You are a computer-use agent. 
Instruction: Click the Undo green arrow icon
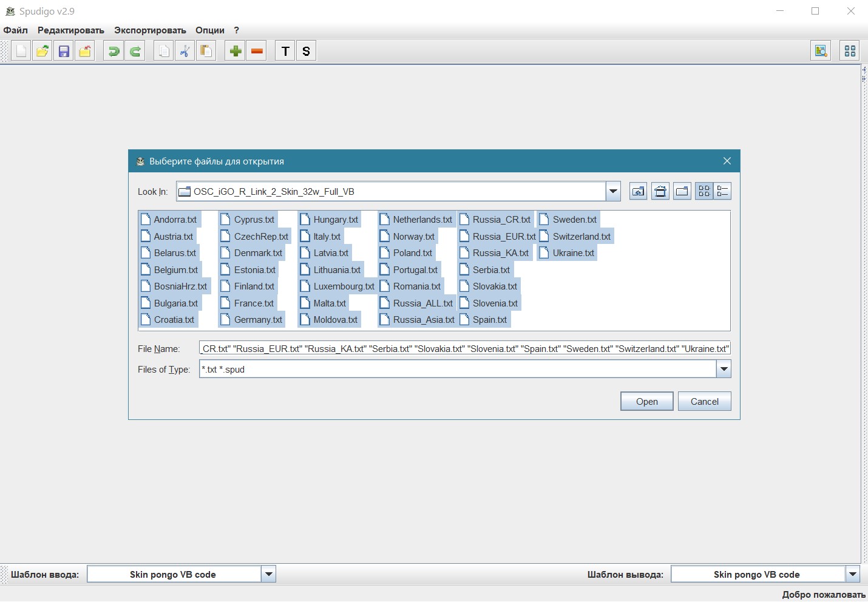click(114, 51)
